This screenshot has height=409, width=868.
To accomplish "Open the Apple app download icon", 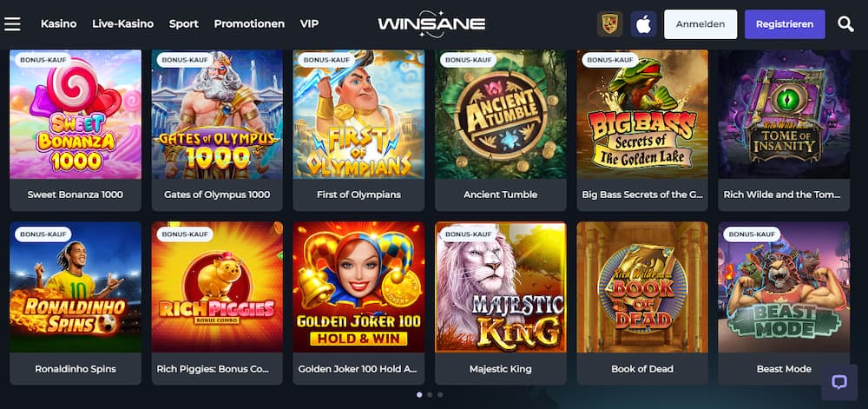I will pos(643,24).
